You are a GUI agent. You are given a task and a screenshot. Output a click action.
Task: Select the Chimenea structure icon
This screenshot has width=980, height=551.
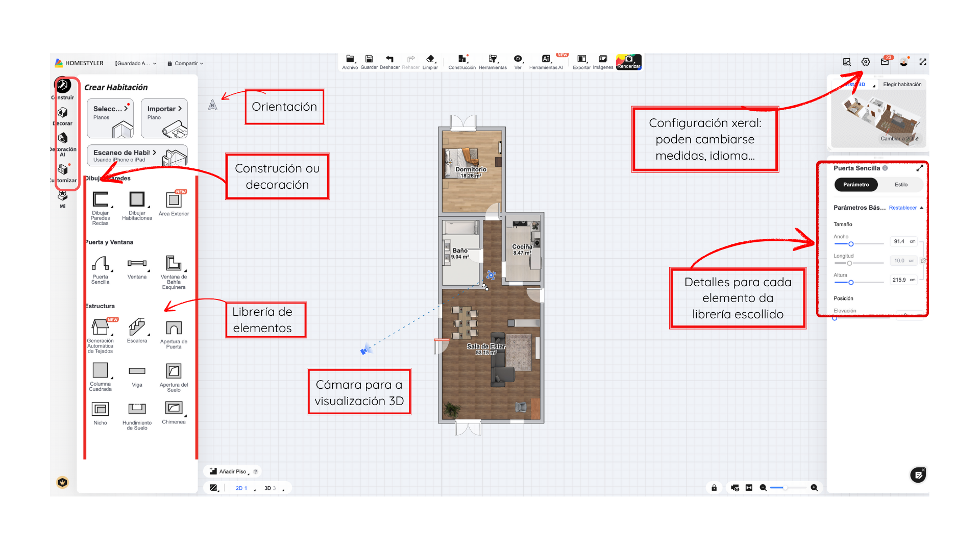click(x=174, y=408)
